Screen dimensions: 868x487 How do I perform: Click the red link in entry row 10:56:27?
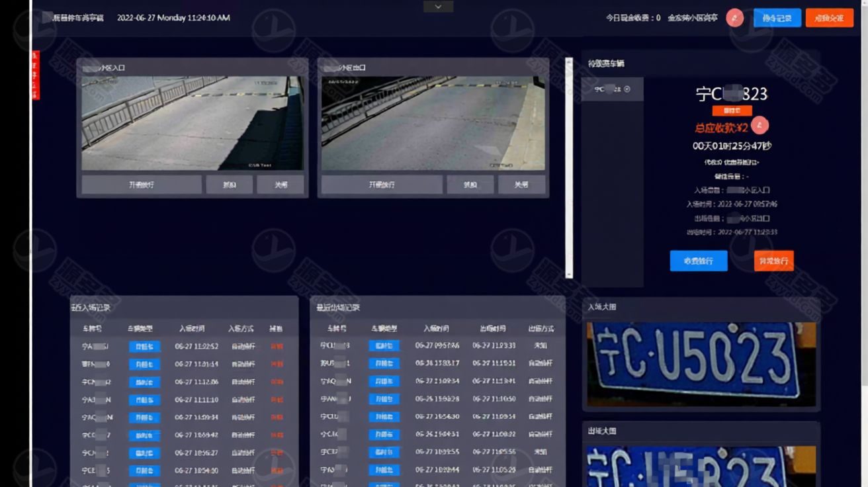pyautogui.click(x=277, y=453)
